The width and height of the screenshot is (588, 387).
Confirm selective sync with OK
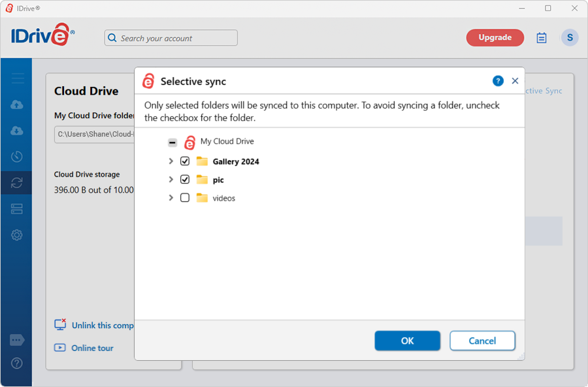[x=407, y=341]
